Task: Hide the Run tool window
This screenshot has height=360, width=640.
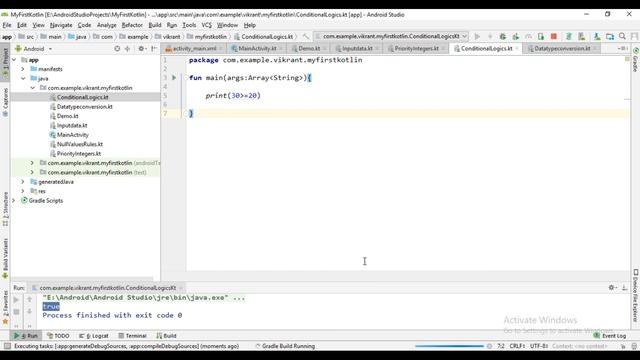Action: (624, 288)
